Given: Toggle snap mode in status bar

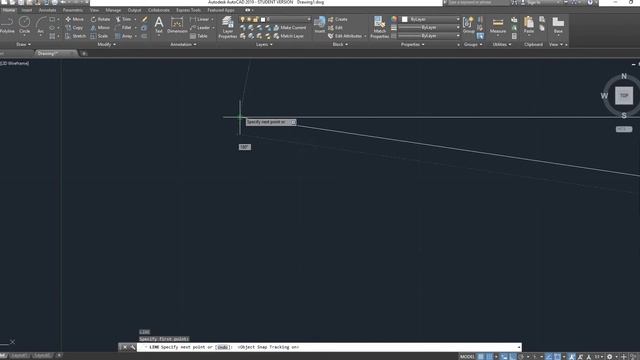Looking at the screenshot, I should click(x=489, y=357).
